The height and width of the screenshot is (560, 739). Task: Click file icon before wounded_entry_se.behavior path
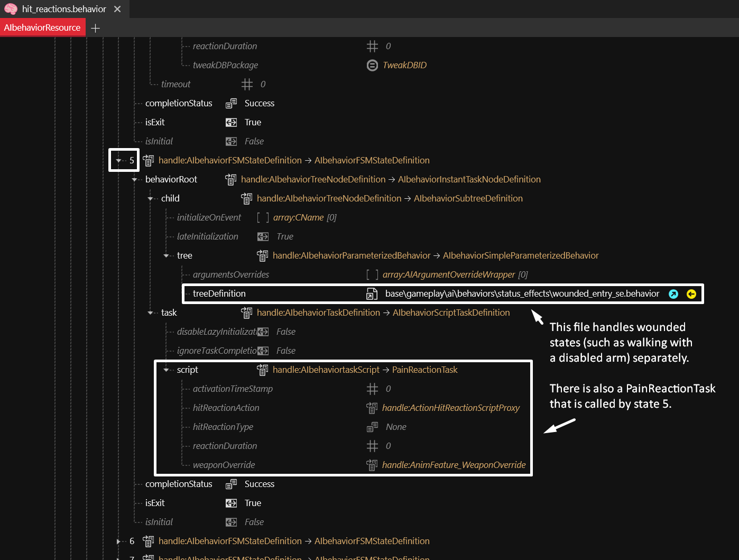[372, 294]
